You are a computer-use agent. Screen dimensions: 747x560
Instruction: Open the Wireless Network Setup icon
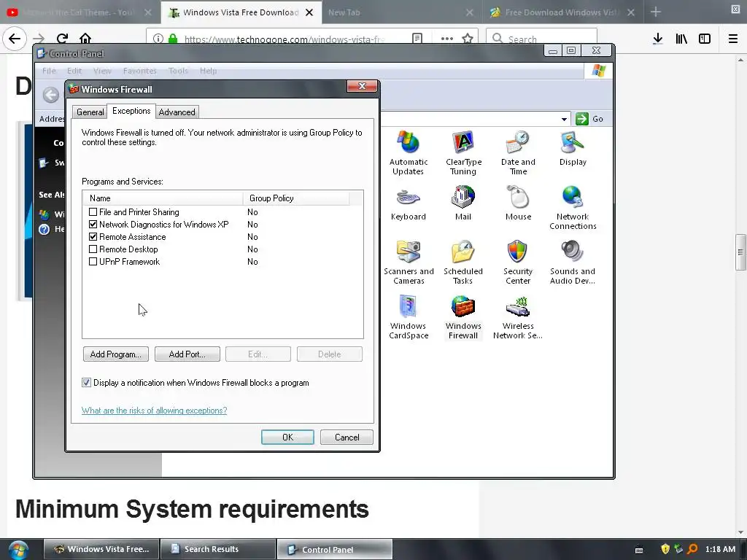[518, 317]
